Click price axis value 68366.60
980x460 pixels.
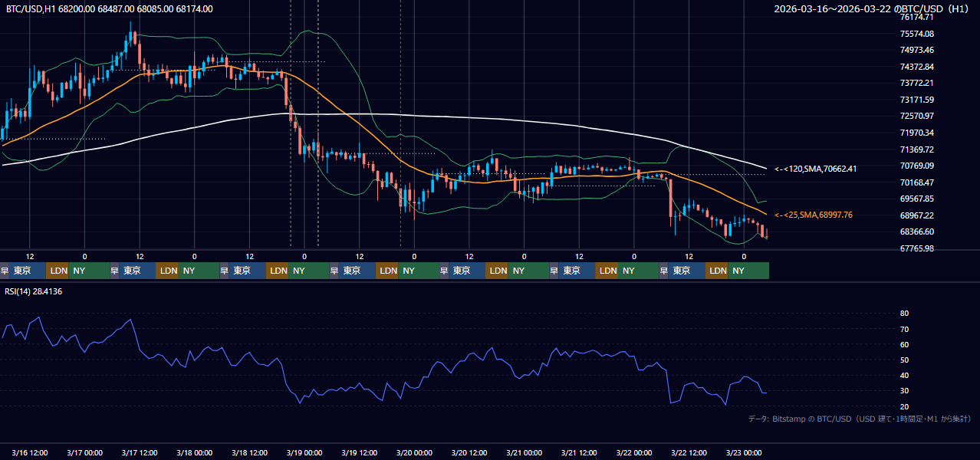(x=916, y=232)
